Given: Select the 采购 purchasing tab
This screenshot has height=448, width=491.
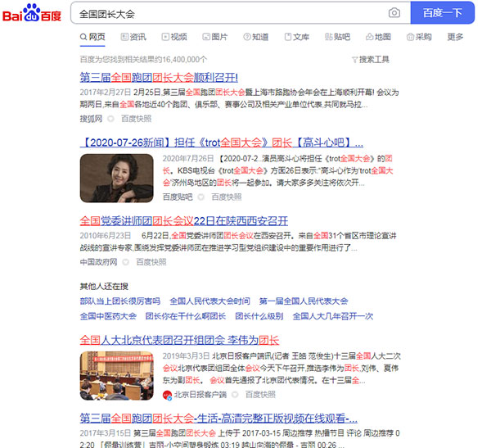Looking at the screenshot, I should tap(418, 37).
